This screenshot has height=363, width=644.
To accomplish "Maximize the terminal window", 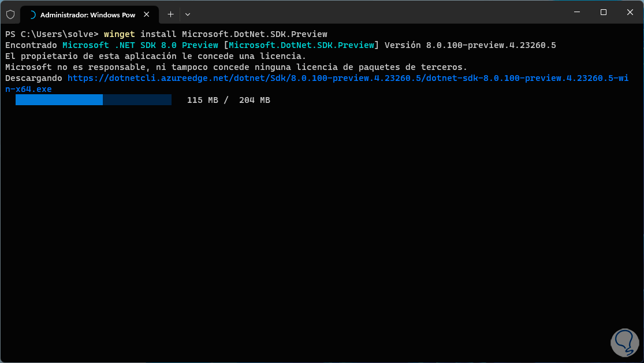I will tap(604, 12).
